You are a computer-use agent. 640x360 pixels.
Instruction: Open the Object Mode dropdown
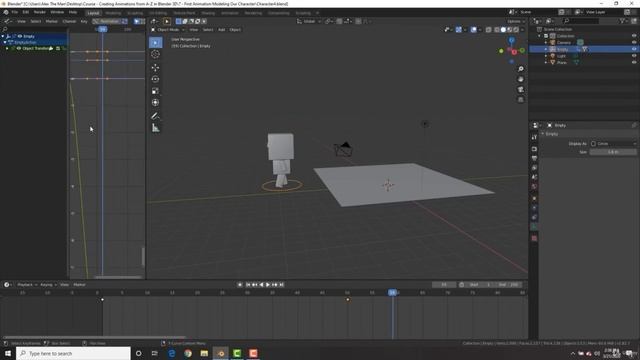[x=168, y=30]
